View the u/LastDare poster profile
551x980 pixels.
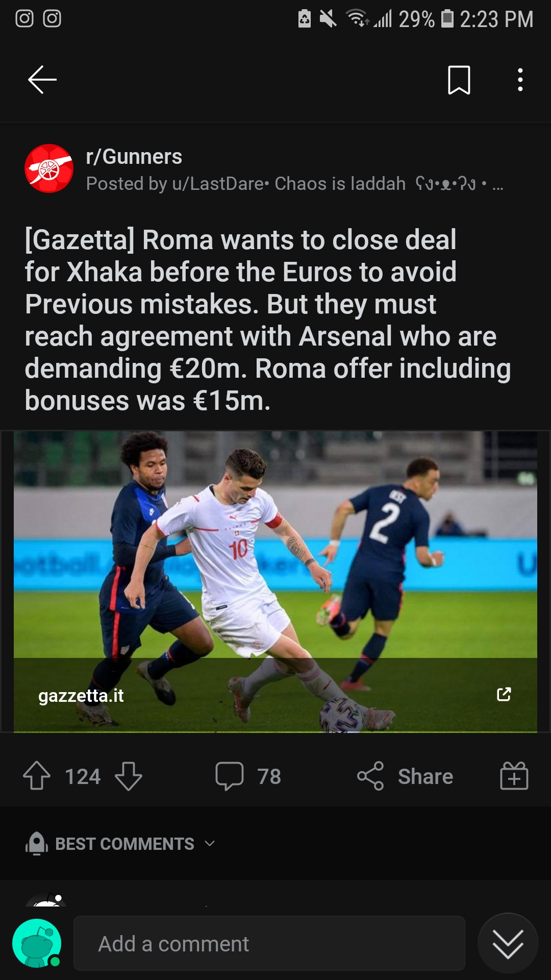tap(218, 183)
